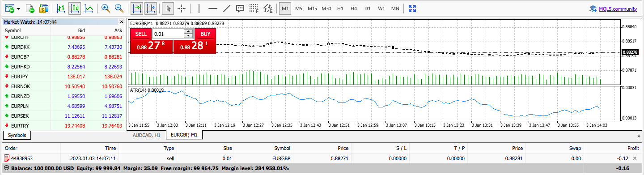Open a new chart window
This screenshot has width=644, height=175.
point(10,8)
